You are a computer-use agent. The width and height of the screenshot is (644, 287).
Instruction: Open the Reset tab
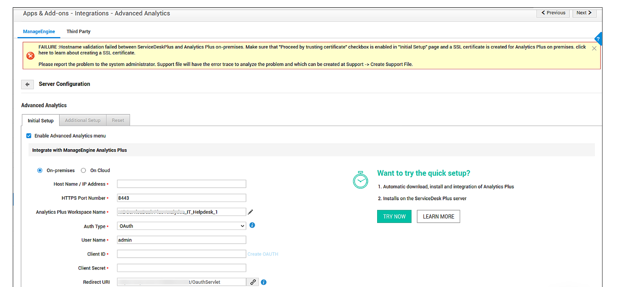pyautogui.click(x=118, y=120)
